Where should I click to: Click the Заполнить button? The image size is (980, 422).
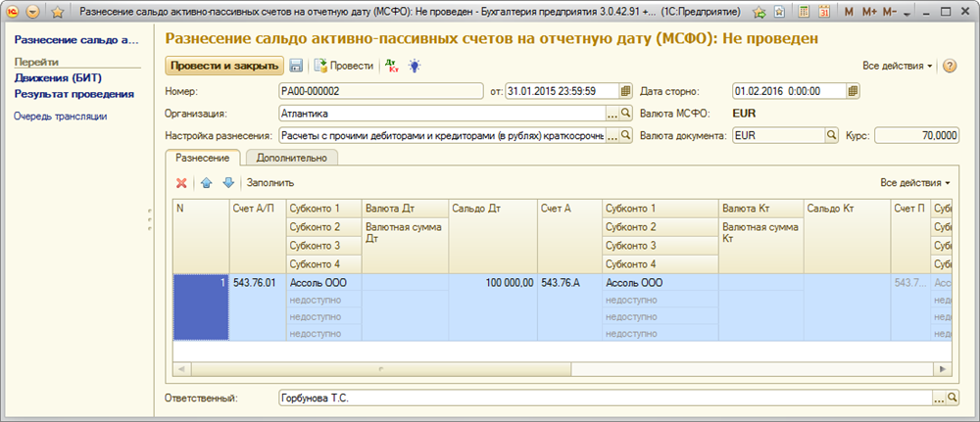tap(270, 183)
